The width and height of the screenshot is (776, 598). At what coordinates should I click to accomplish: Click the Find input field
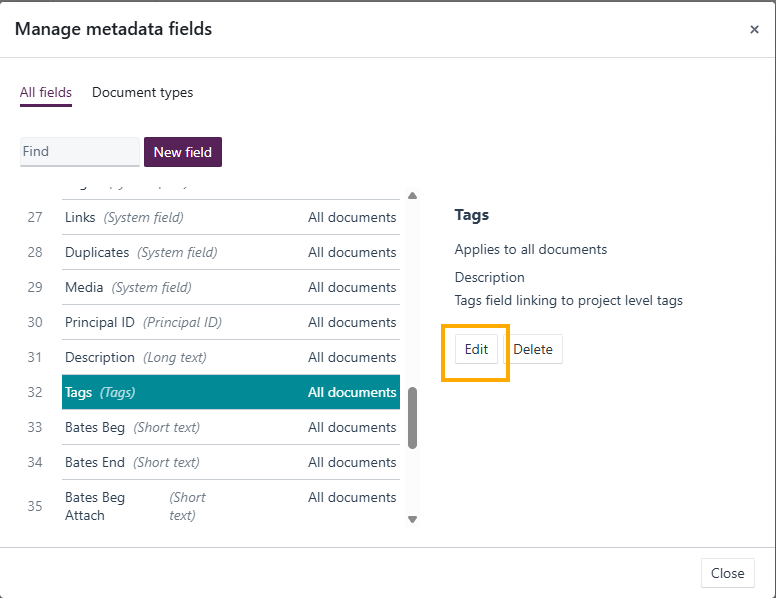point(80,151)
